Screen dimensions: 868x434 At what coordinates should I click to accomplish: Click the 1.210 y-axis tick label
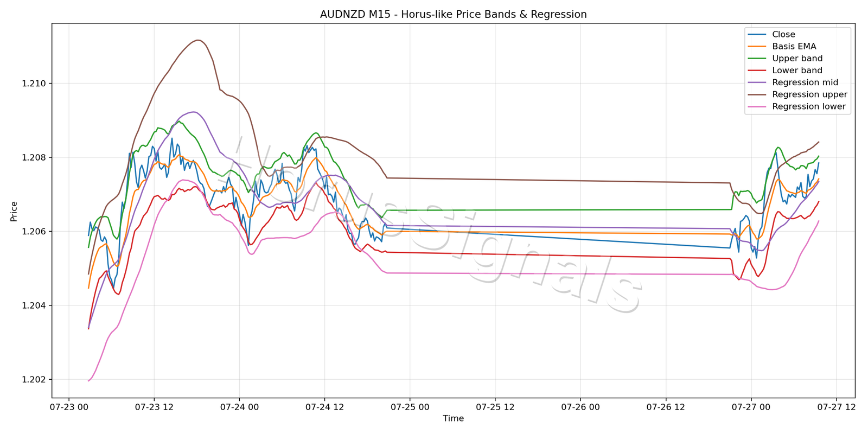point(34,84)
